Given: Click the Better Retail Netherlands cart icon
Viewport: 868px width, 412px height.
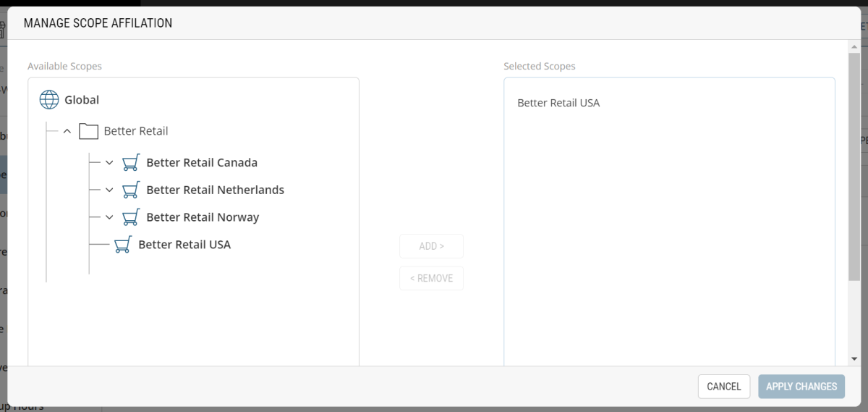Looking at the screenshot, I should click(x=130, y=190).
